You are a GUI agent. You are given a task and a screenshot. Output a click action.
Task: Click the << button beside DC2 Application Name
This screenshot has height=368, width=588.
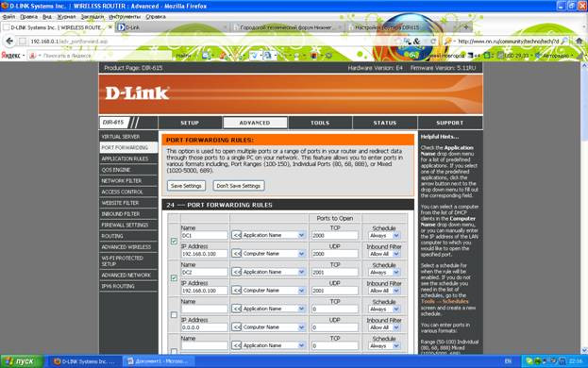tap(236, 272)
